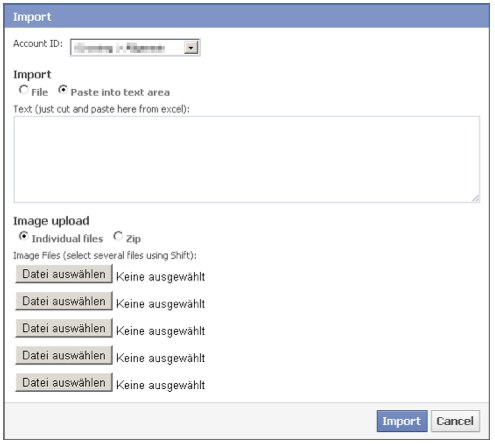This screenshot has width=495, height=445.
Task: Click the fourth Datei auswählen button
Action: point(64,355)
